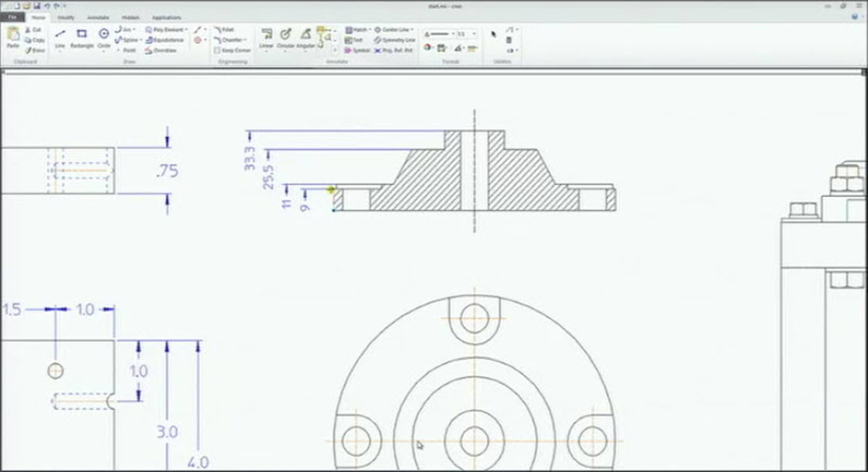Expand the Circle tool options arrow
Screen dimensions: 868x472
pyautogui.click(x=104, y=52)
